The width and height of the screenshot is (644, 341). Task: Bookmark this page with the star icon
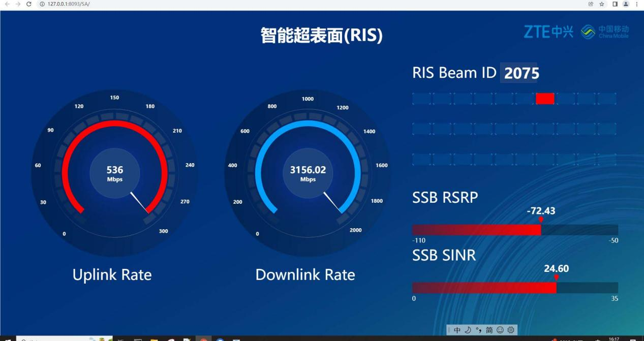(x=602, y=4)
